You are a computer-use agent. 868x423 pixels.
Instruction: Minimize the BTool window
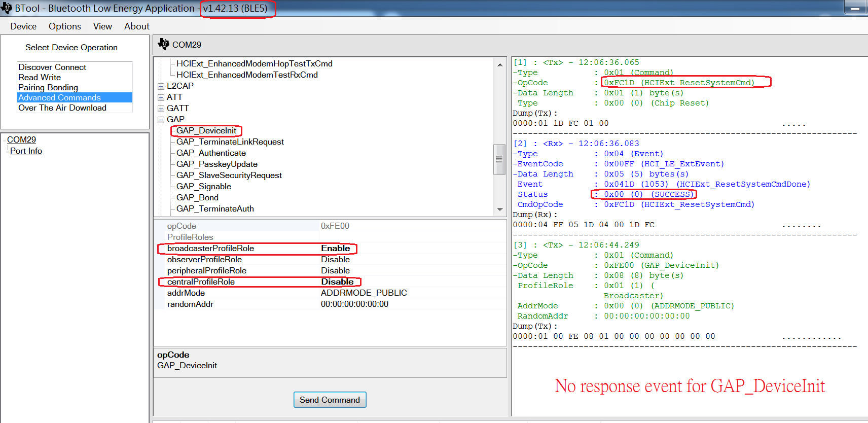[855, 8]
